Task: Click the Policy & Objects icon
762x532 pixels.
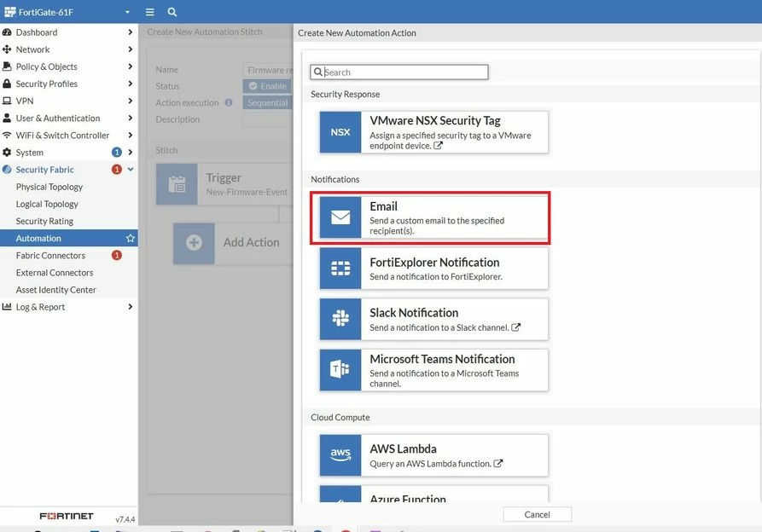Action: click(x=7, y=66)
